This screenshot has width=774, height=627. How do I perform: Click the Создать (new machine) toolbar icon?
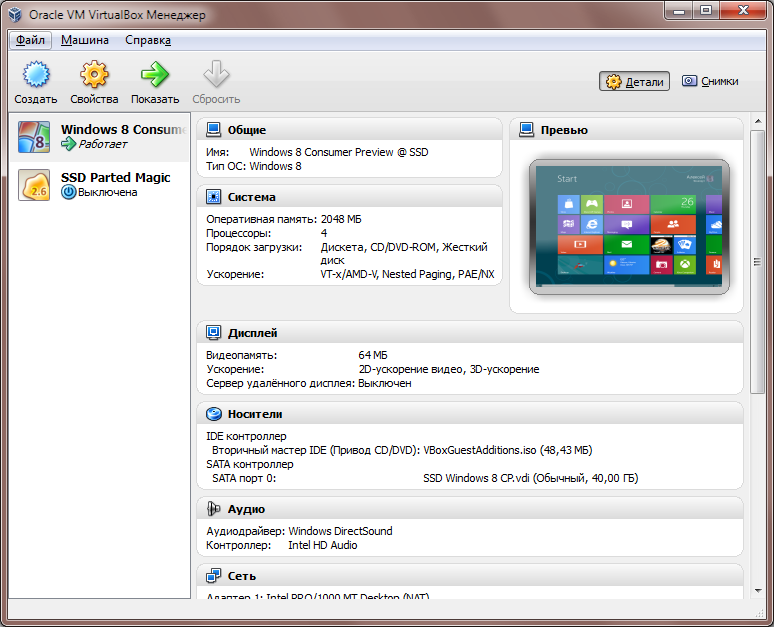(36, 75)
